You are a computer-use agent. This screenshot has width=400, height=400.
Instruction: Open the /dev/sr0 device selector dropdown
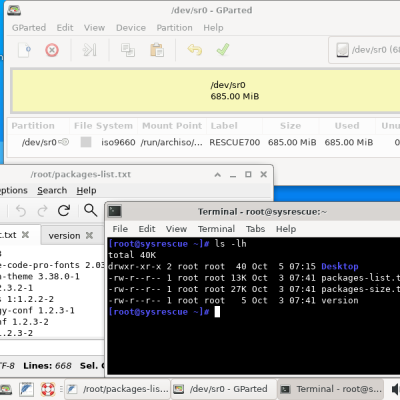(365, 50)
